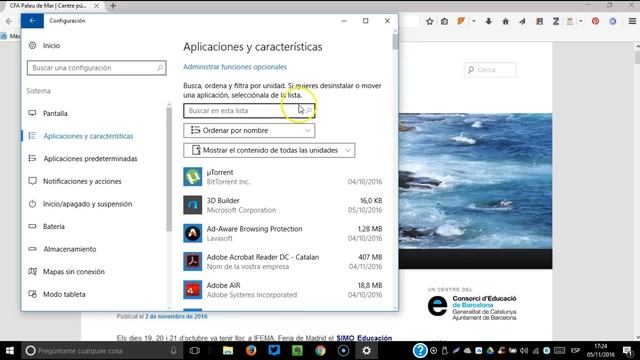Open the 'Ordenar por nombre' dropdown
This screenshot has width=640, height=360.
249,130
